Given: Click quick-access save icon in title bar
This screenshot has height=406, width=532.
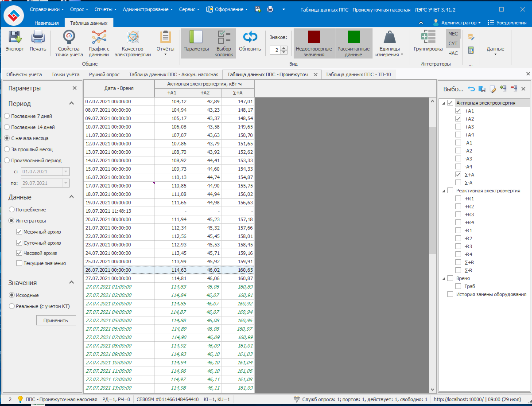Looking at the screenshot, I should coord(258,9).
